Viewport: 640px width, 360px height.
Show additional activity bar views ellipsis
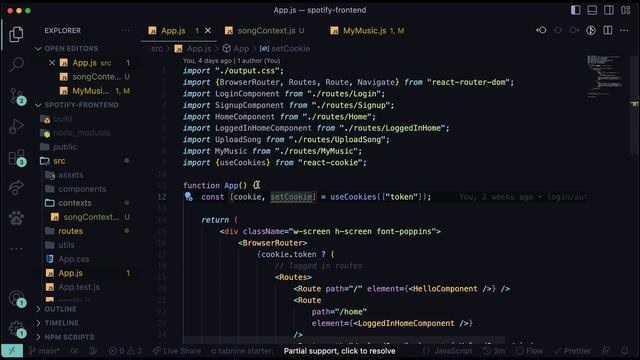point(16,249)
